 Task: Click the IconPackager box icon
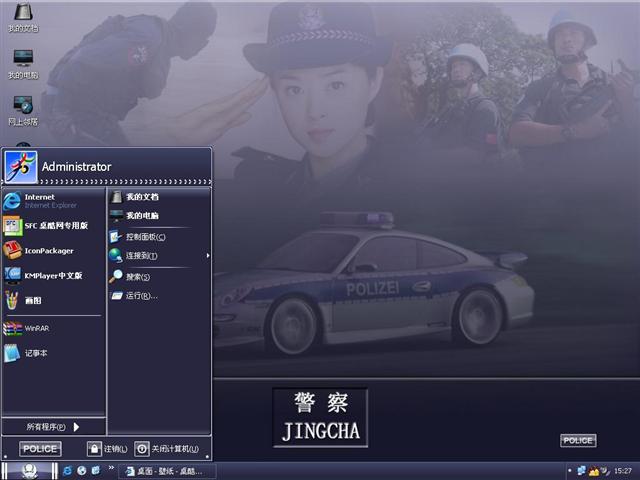(12, 250)
